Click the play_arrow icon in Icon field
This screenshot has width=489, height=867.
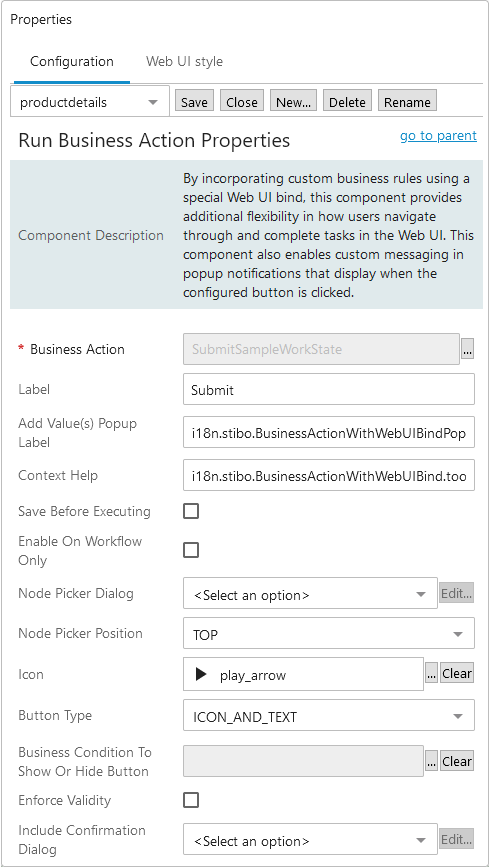point(201,675)
